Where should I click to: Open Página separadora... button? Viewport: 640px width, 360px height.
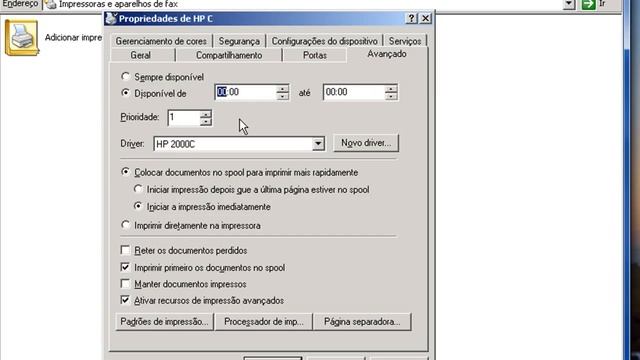(362, 322)
